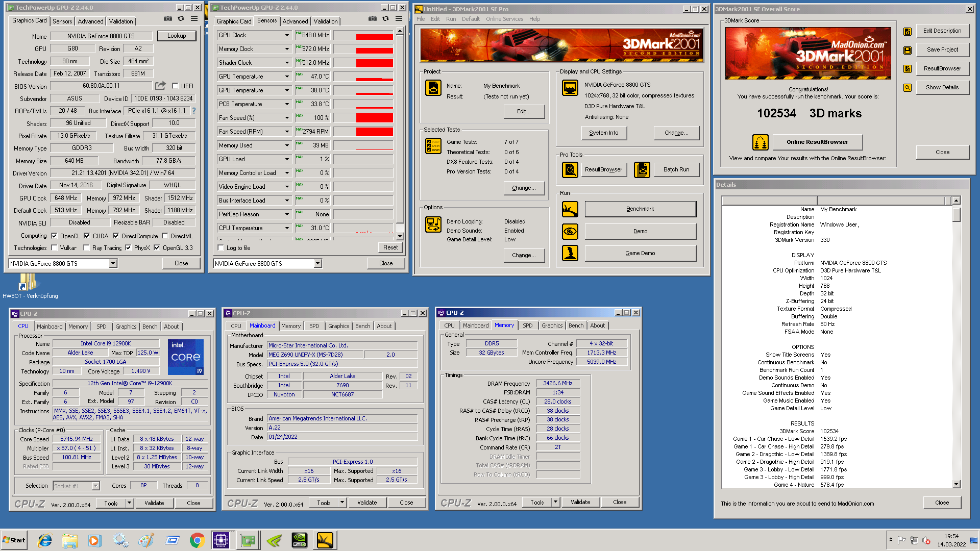Click the Lookup button in GPU-Z
This screenshot has height=551, width=980.
pyautogui.click(x=177, y=36)
